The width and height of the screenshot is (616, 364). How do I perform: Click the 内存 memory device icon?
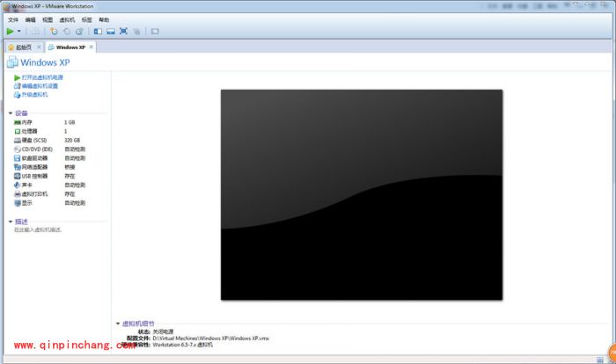tap(18, 122)
